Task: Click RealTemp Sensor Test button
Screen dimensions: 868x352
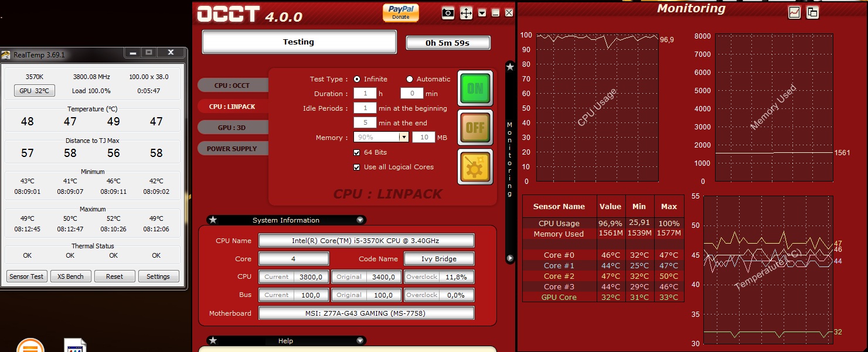Action: [x=27, y=276]
